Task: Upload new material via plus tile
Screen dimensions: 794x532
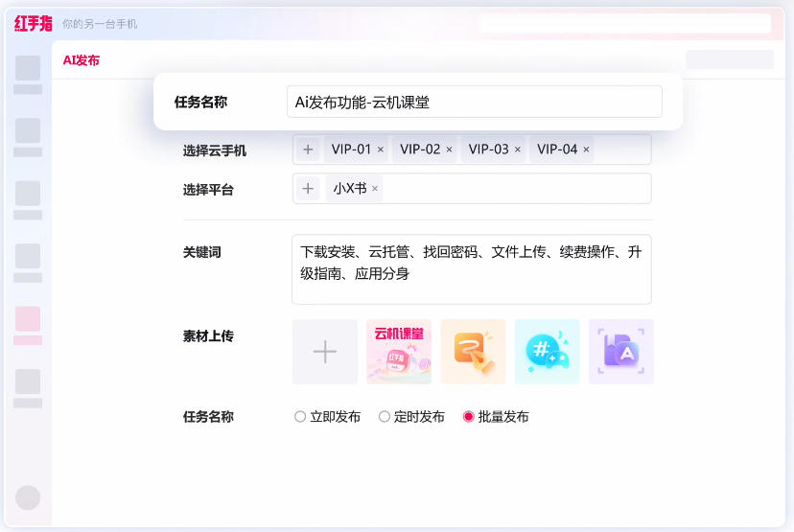Action: [x=325, y=352]
